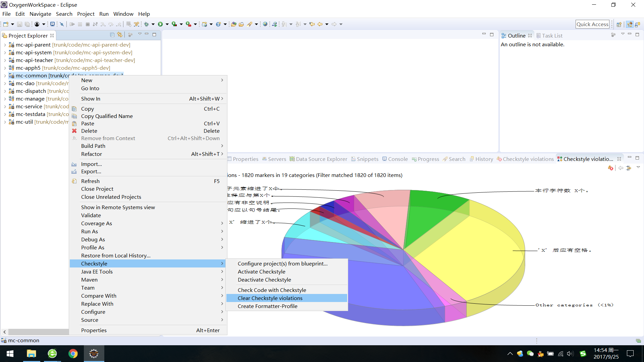Toggle Link with Editor in Project Explorer
Image resolution: width=644 pixels, height=362 pixels.
(x=120, y=35)
